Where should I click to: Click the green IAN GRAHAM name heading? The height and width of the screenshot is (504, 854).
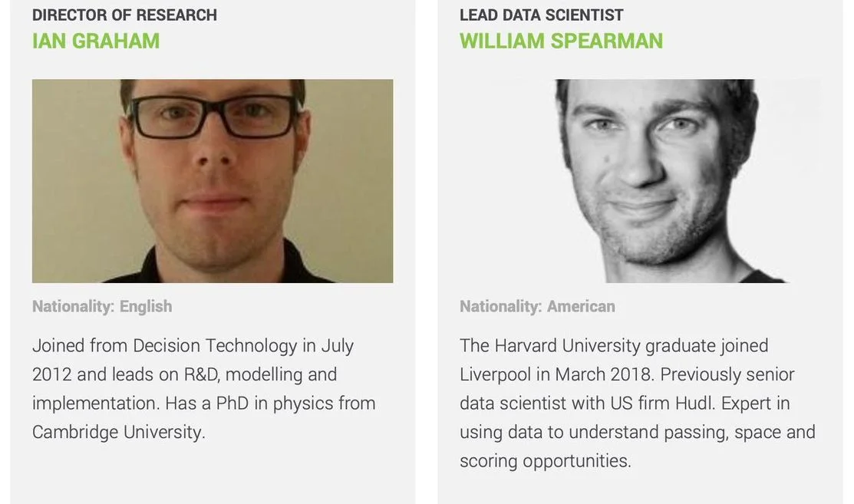tap(96, 41)
